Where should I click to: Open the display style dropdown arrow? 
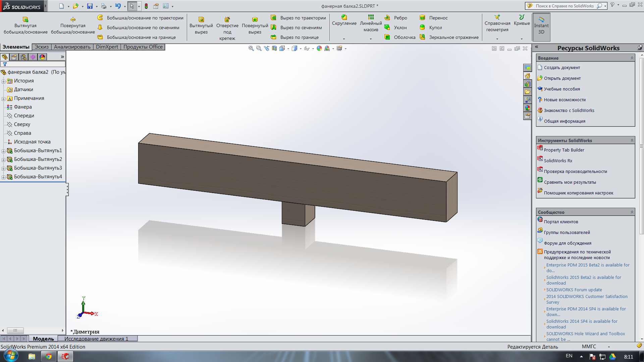(x=301, y=49)
